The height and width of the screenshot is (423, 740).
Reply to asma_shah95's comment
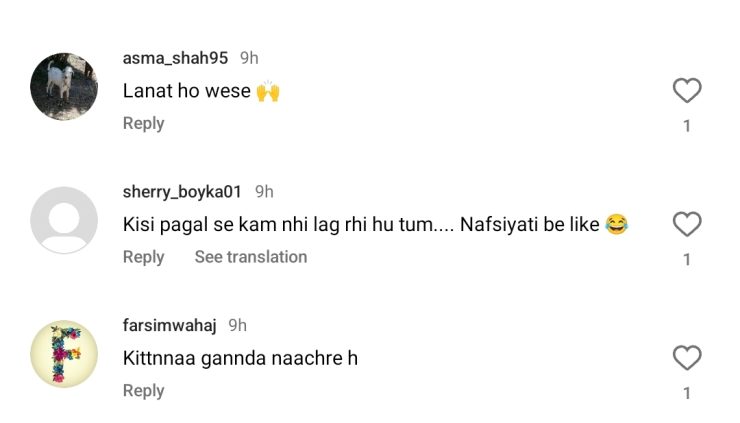(x=143, y=123)
